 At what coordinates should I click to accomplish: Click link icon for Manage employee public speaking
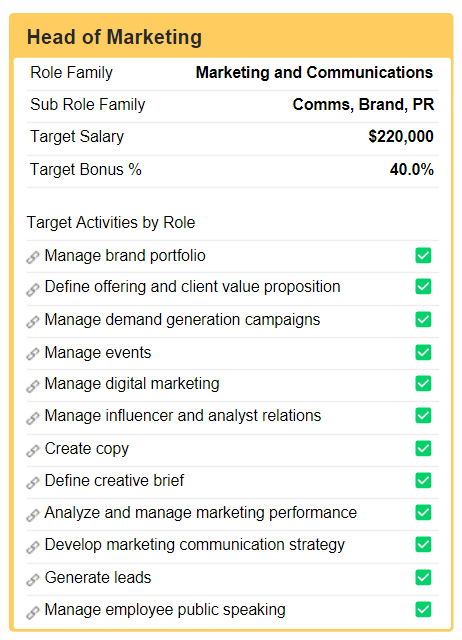[33, 612]
